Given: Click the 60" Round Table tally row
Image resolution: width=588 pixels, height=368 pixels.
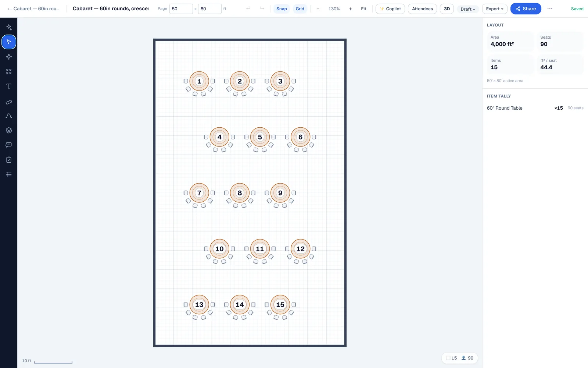Looking at the screenshot, I should coord(535,108).
